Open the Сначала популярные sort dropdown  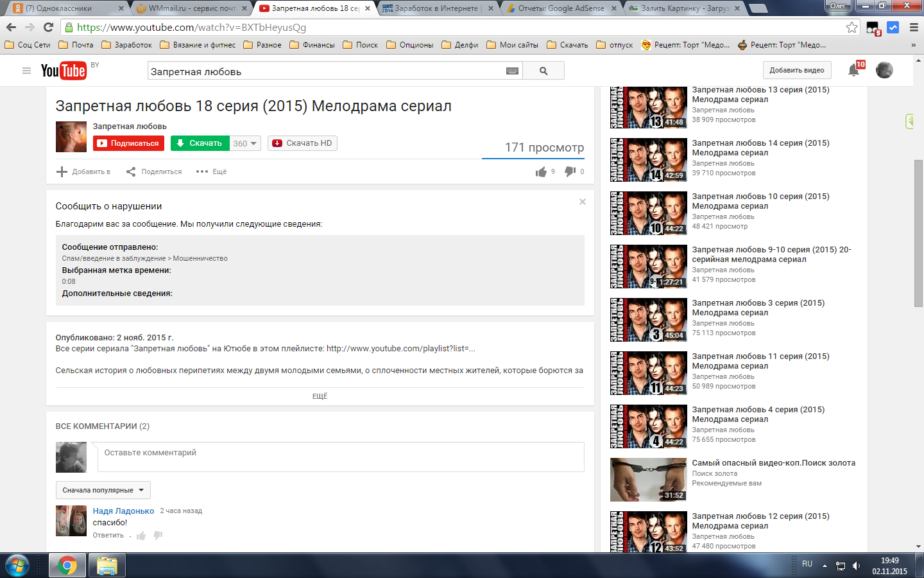coord(103,490)
